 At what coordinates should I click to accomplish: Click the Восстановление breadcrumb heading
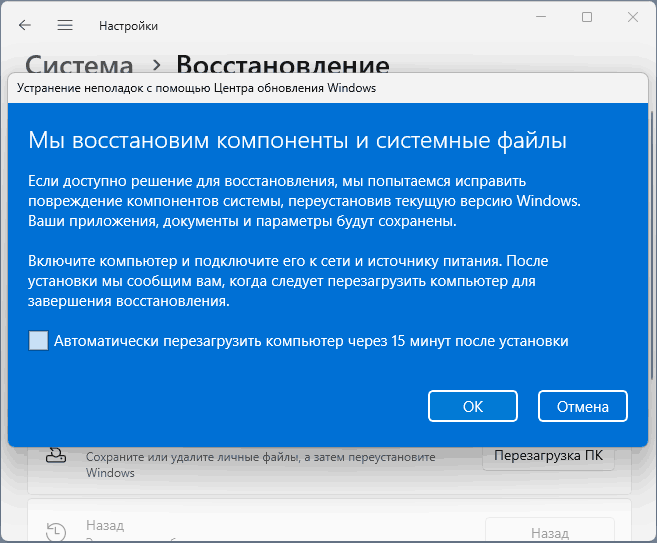click(283, 64)
